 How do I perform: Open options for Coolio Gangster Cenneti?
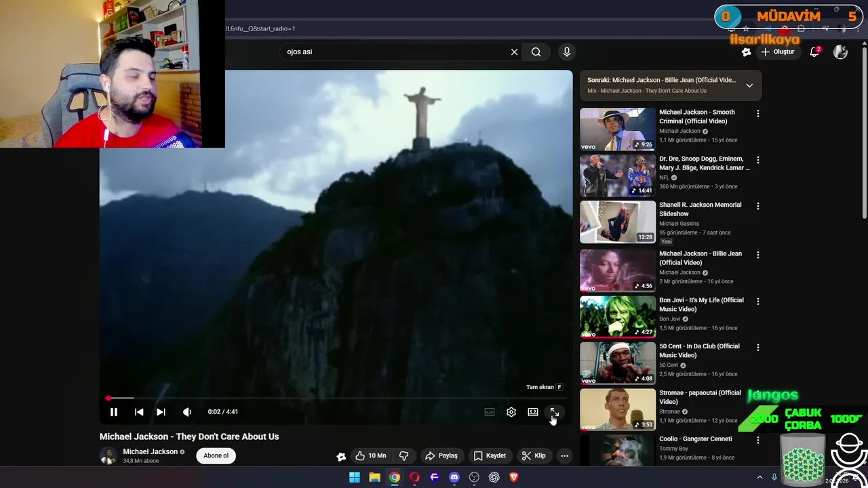click(758, 440)
